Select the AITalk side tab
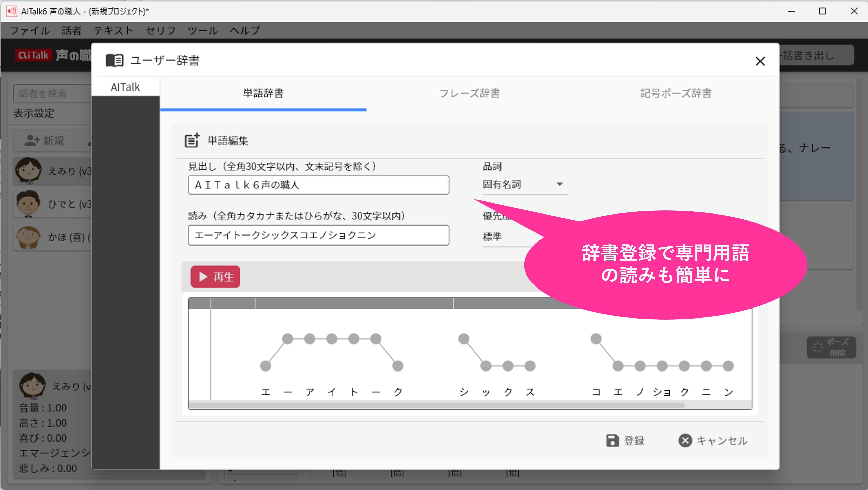 (x=125, y=87)
